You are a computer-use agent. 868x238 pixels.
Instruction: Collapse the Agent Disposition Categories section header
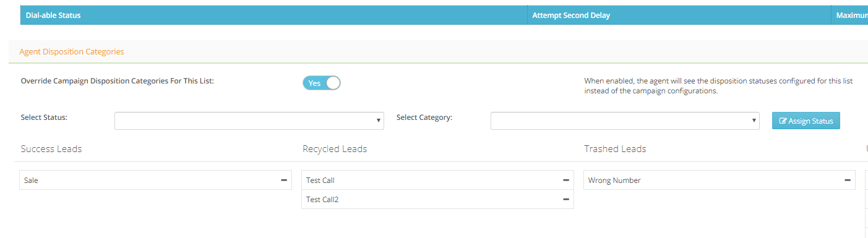72,51
